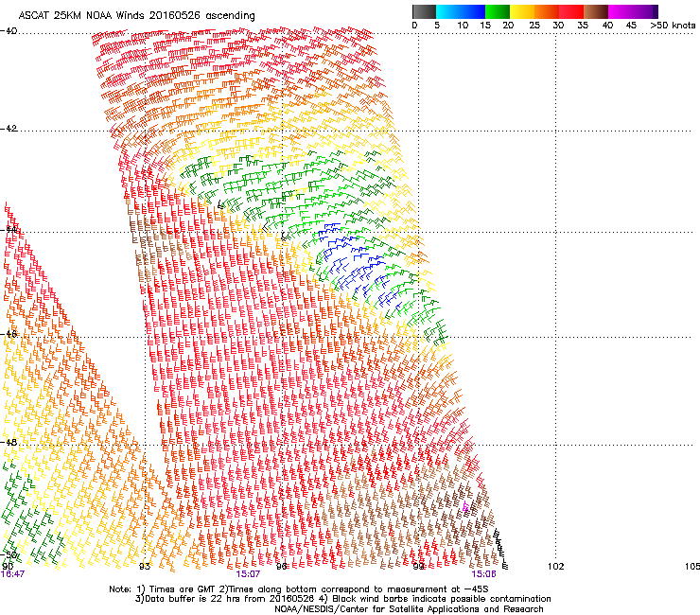700x615 pixels.
Task: Click the legend scale value '20'
Action: 508,26
